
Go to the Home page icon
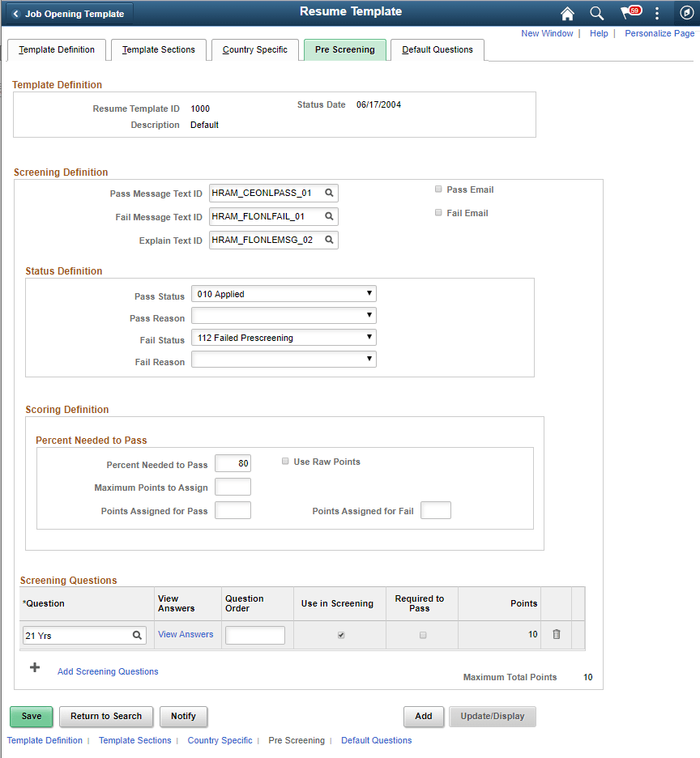(567, 14)
